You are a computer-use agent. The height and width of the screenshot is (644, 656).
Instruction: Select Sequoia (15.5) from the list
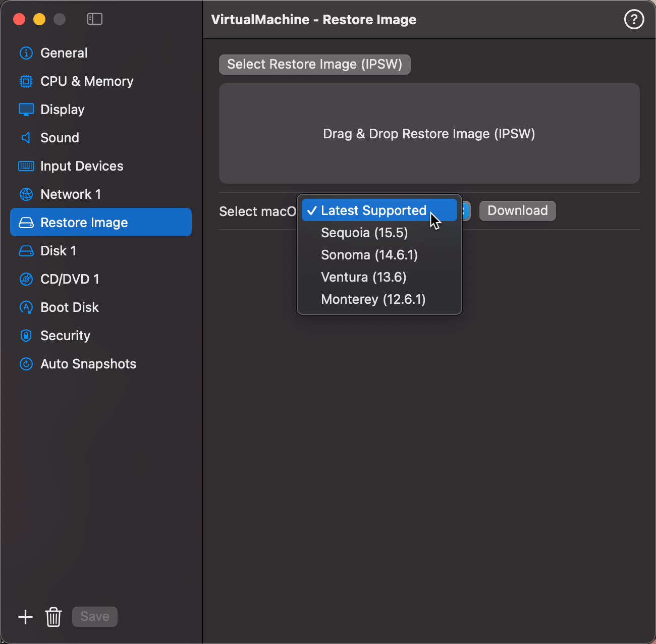[x=364, y=232]
